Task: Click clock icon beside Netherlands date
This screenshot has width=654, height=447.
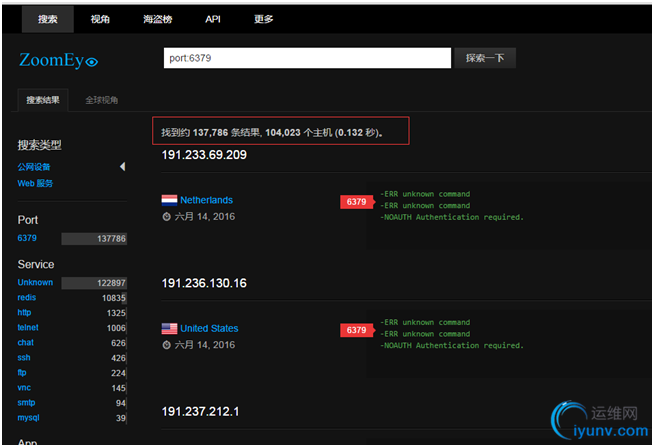Action: [166, 217]
